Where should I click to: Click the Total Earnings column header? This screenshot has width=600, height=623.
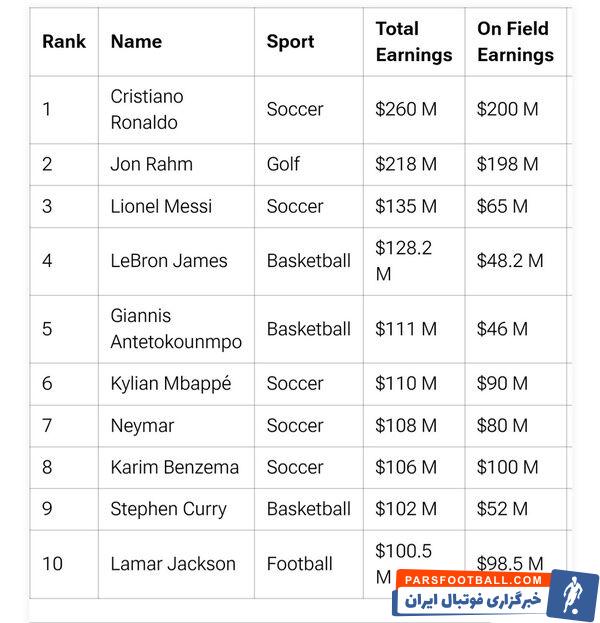pyautogui.click(x=413, y=42)
